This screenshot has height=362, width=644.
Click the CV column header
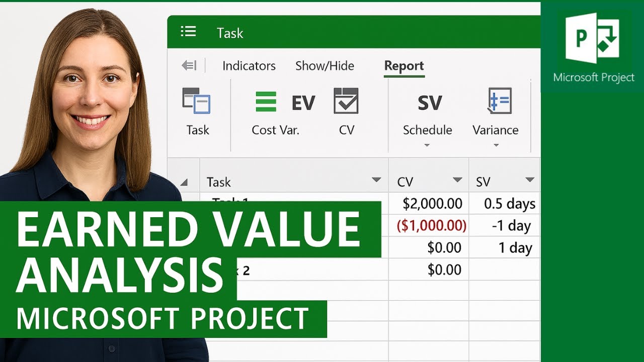(429, 175)
